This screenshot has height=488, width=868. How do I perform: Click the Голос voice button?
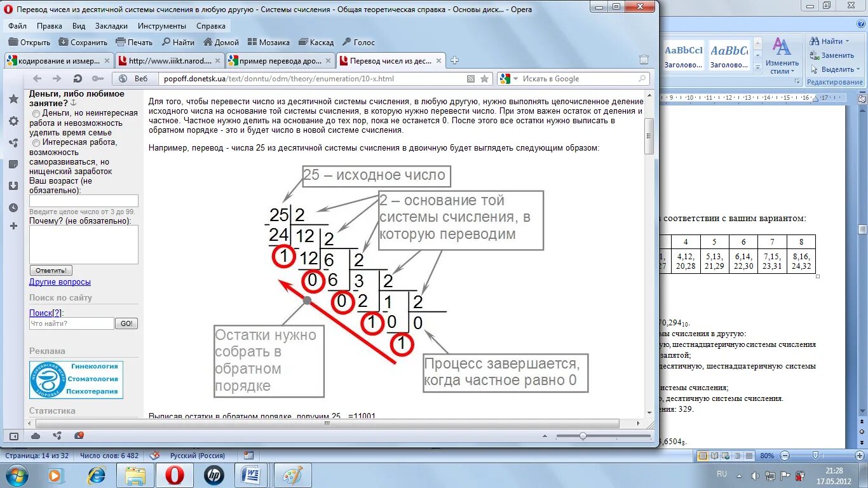[x=358, y=43]
